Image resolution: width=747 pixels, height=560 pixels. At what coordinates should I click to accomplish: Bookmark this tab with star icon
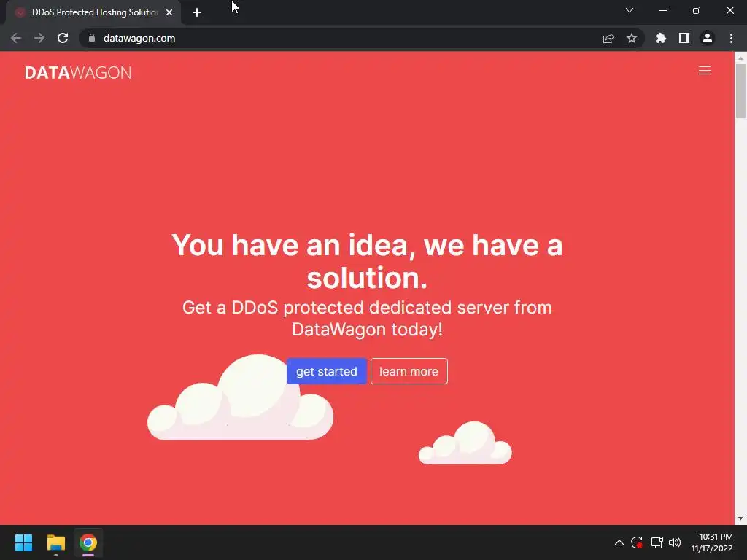point(631,38)
